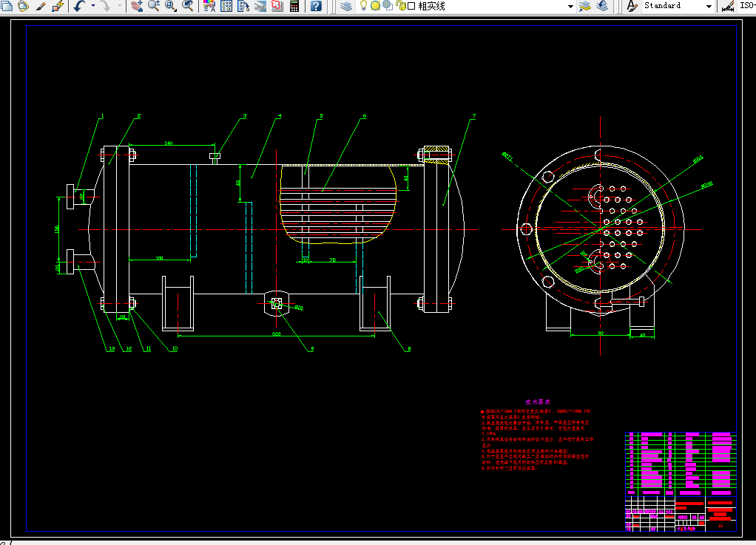The width and height of the screenshot is (756, 545).
Task: Select the tube bundle circle end view
Action: click(600, 229)
